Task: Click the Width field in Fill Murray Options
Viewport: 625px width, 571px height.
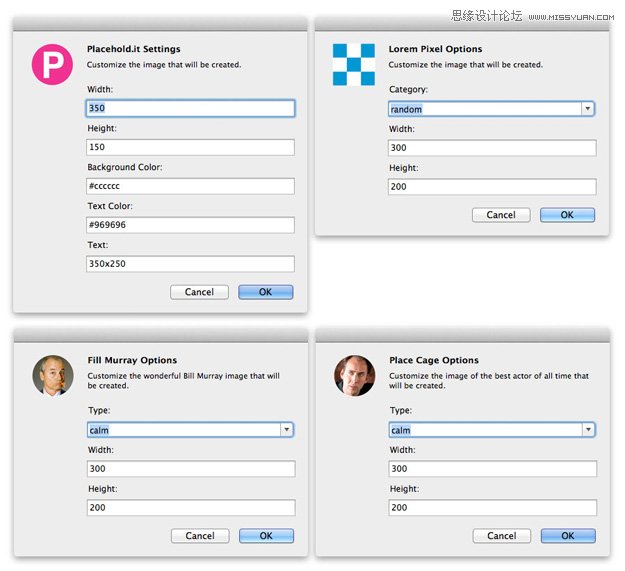Action: [191, 469]
